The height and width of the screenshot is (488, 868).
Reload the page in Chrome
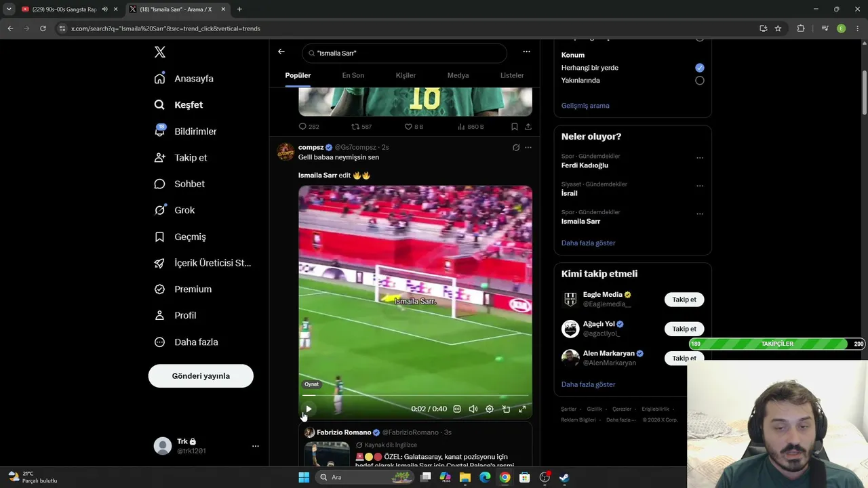pos(43,28)
